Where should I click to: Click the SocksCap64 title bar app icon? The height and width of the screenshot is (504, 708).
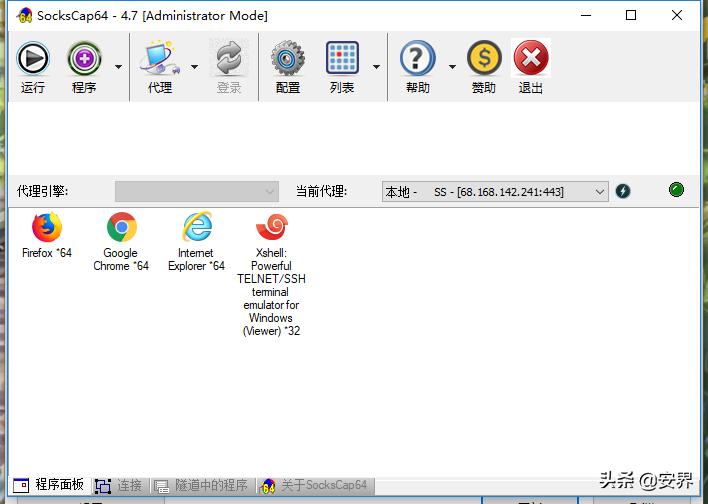pos(24,16)
